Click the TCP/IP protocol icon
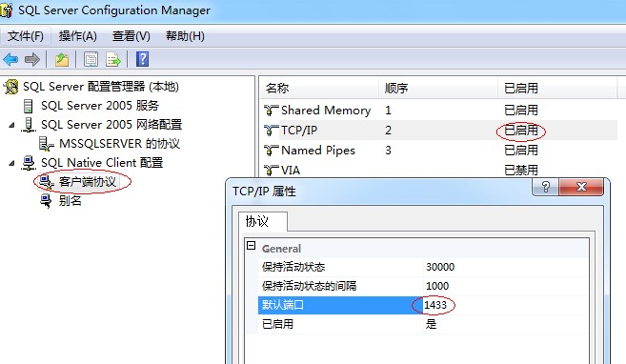 pyautogui.click(x=272, y=131)
